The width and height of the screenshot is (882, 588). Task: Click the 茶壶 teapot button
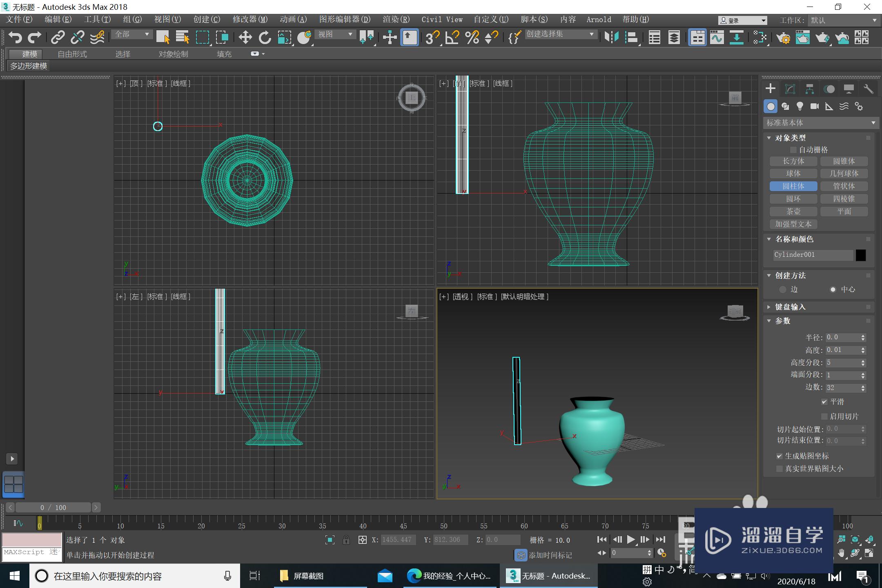pyautogui.click(x=793, y=212)
